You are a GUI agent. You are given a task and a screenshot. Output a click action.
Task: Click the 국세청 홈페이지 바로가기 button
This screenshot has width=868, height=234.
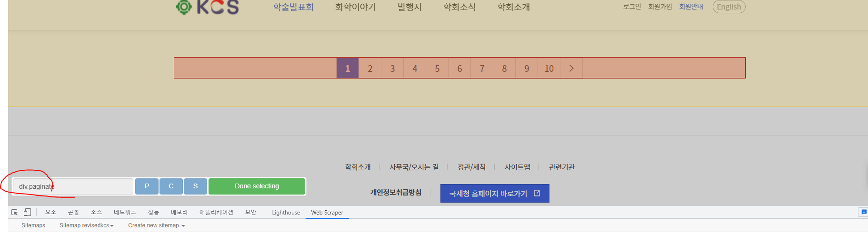point(494,194)
